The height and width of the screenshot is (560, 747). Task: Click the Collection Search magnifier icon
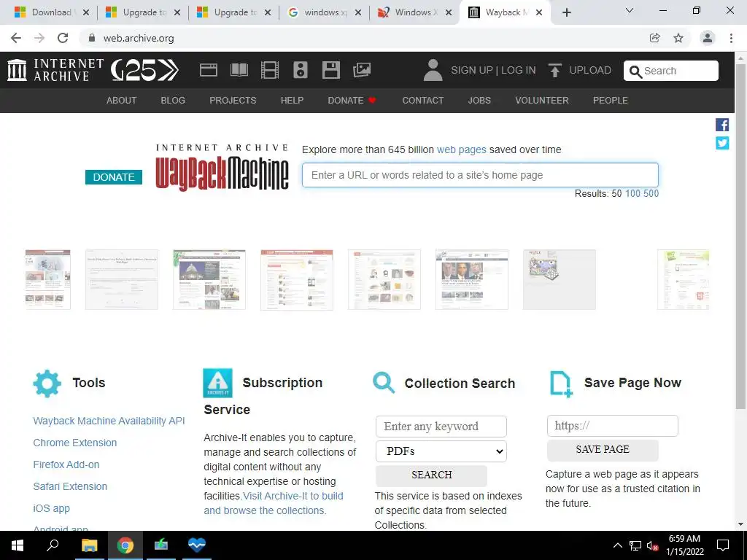tap(384, 383)
